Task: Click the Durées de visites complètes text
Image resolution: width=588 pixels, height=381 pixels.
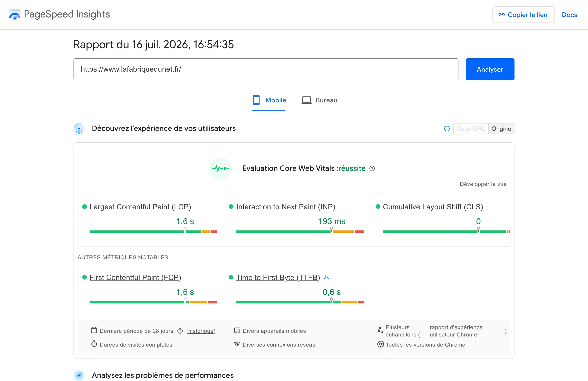Action: [136, 345]
